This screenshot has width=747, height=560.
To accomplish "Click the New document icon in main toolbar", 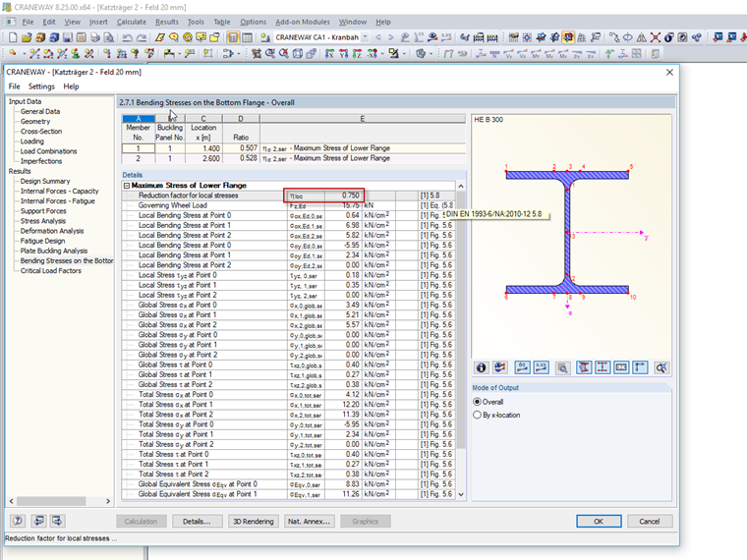I will [14, 37].
